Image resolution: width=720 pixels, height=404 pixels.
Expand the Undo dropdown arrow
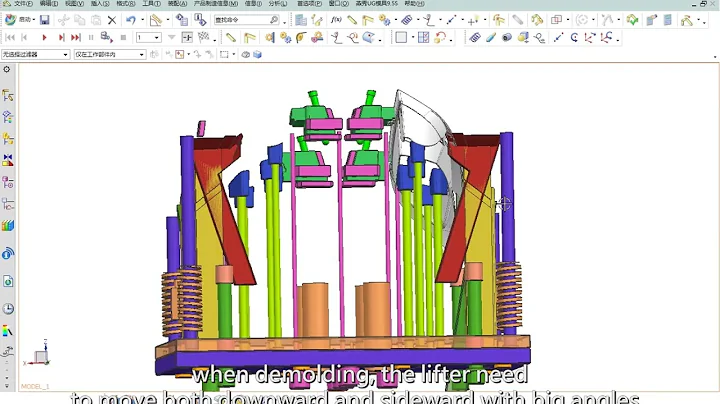tap(142, 20)
